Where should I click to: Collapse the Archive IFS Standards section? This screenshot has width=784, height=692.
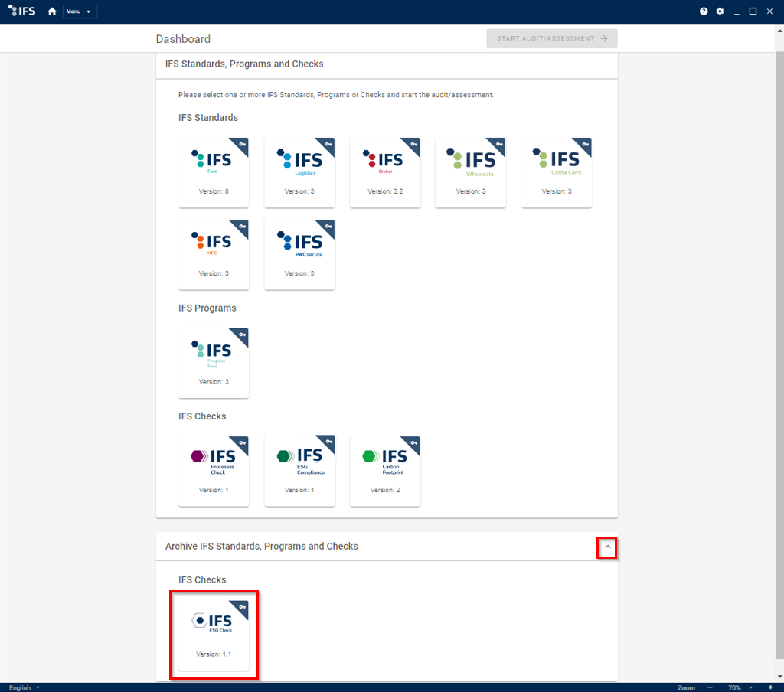click(x=607, y=547)
